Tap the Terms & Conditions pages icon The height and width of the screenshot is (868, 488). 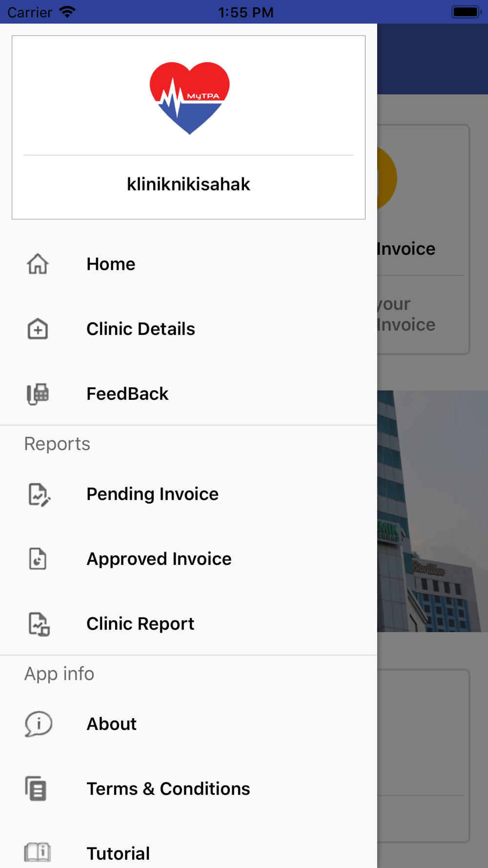click(36, 788)
